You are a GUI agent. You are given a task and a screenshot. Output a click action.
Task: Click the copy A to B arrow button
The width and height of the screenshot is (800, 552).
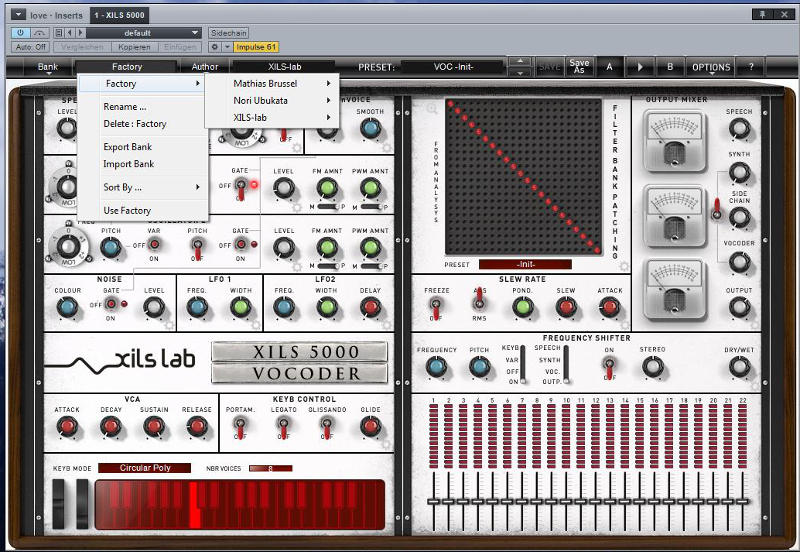click(640, 67)
